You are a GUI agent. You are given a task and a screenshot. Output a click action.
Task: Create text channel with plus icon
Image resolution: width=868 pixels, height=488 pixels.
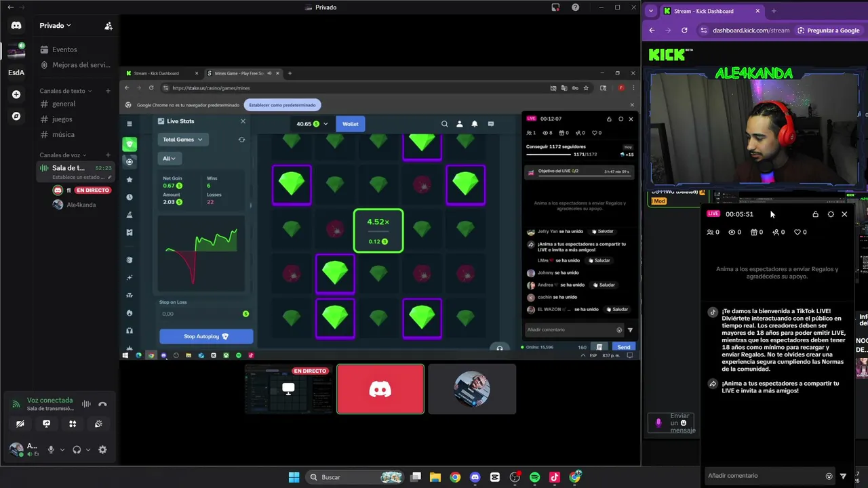(x=108, y=91)
